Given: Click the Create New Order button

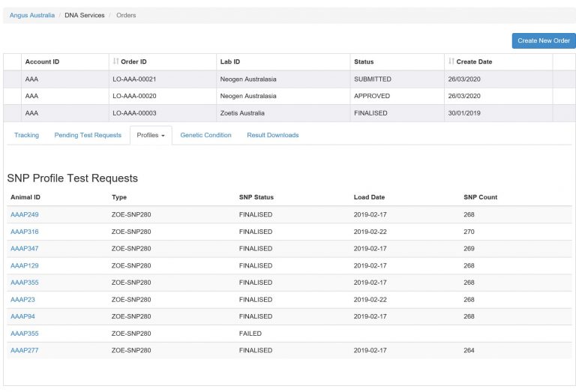Looking at the screenshot, I should click(x=543, y=40).
